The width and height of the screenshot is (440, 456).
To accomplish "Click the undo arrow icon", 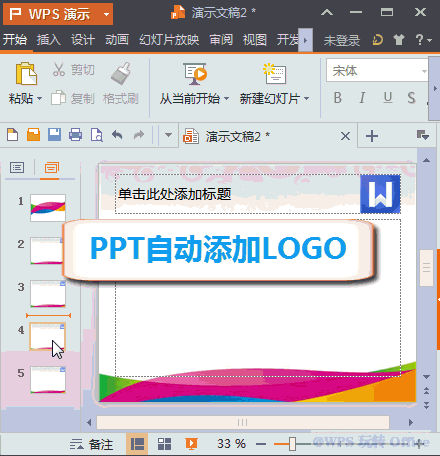I will (117, 135).
